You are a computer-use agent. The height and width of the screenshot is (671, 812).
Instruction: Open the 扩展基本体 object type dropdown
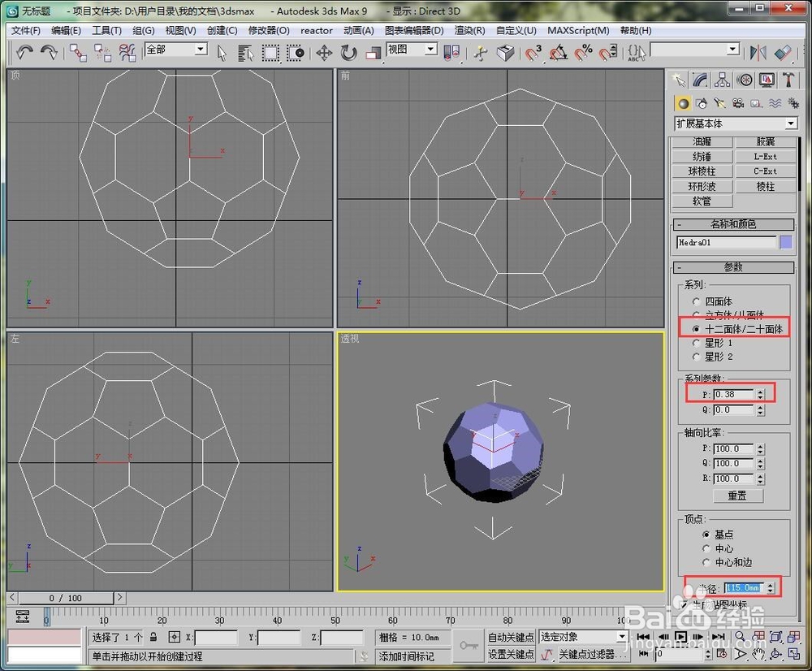pos(790,123)
